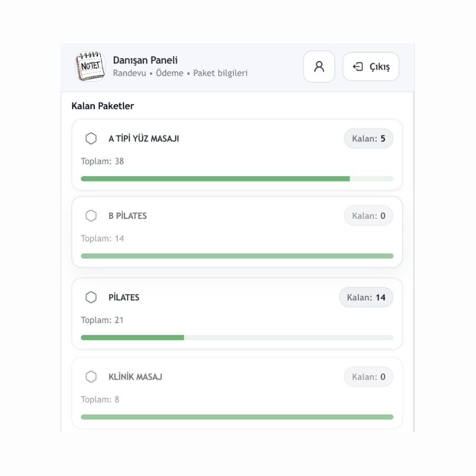The image size is (476, 476).
Task: Click the Çıkış logout button
Action: (371, 67)
